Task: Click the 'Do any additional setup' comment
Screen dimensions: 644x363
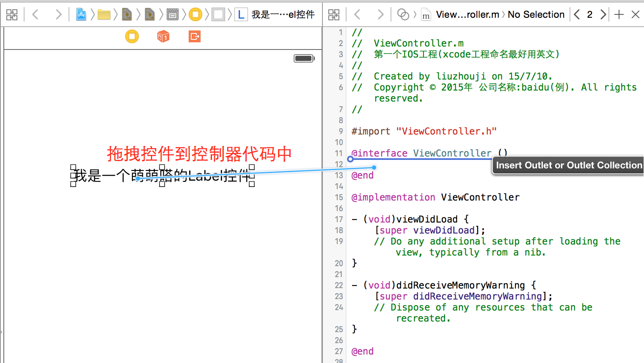Action: click(x=497, y=247)
